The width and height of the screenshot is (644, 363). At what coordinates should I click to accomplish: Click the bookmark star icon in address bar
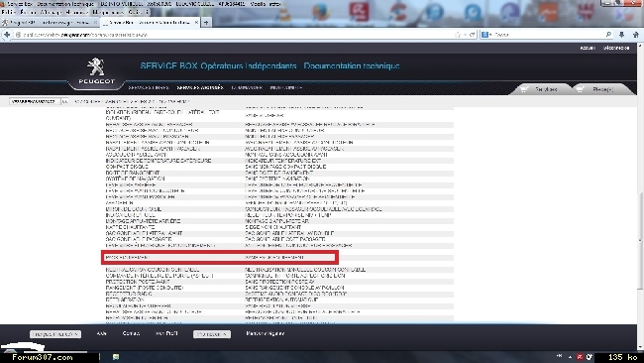458,35
